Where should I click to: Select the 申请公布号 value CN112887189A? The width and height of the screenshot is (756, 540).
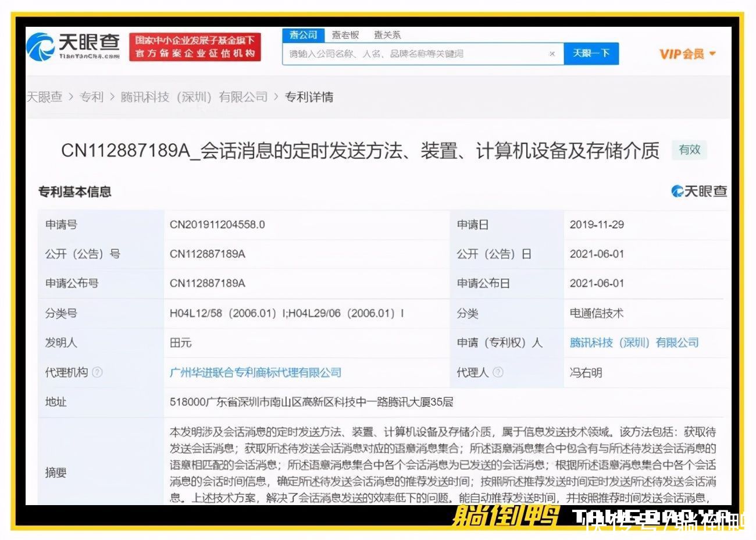[x=207, y=283]
